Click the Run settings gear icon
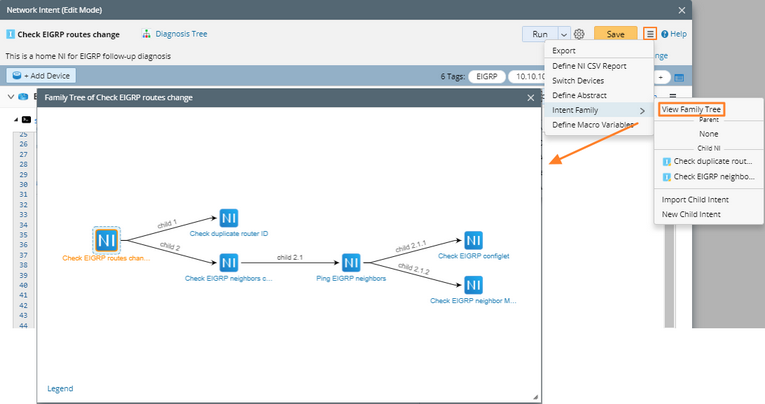 [579, 34]
